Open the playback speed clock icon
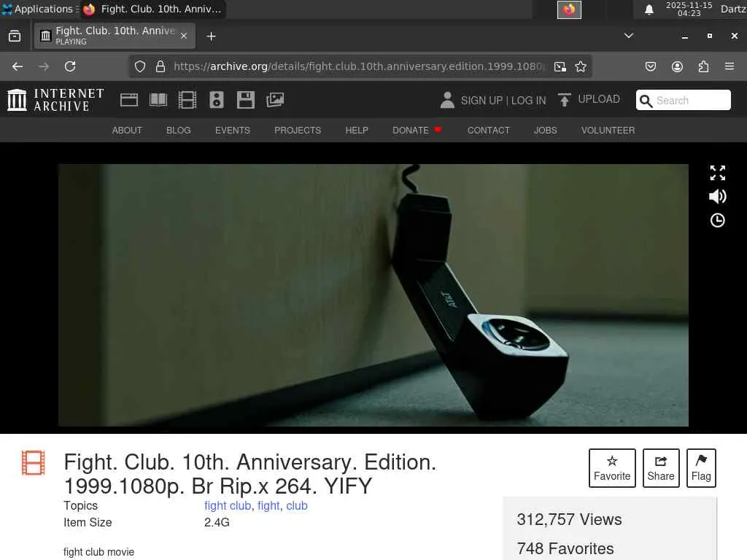 [718, 220]
